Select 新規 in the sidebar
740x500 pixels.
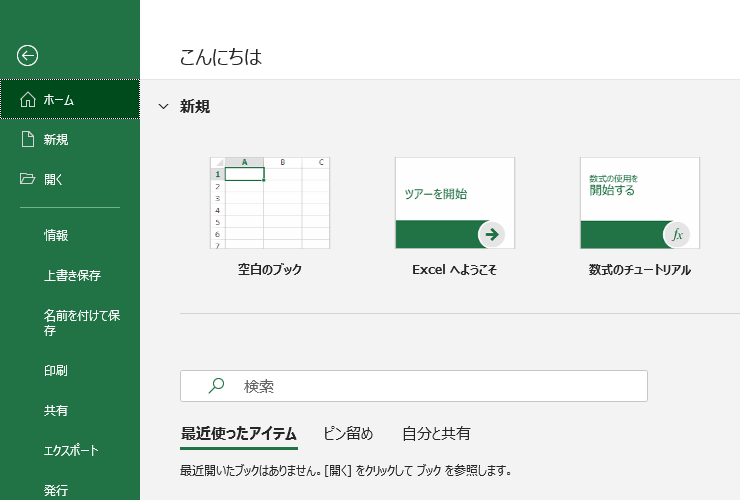[x=70, y=139]
